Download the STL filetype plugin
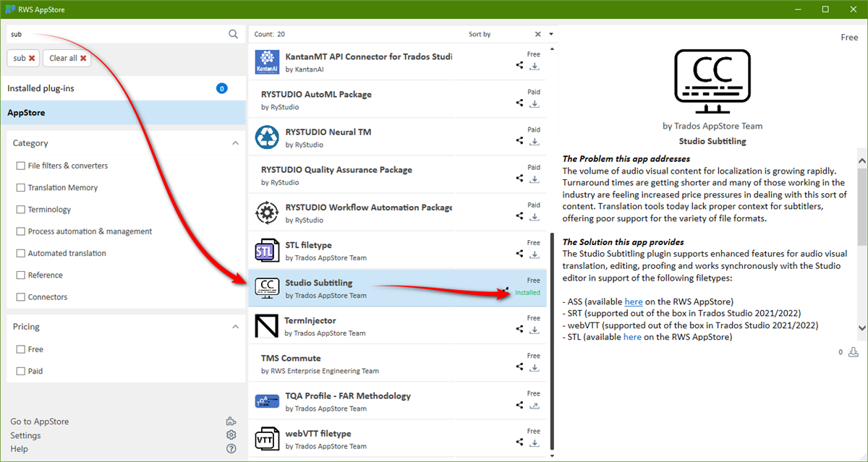 (535, 254)
